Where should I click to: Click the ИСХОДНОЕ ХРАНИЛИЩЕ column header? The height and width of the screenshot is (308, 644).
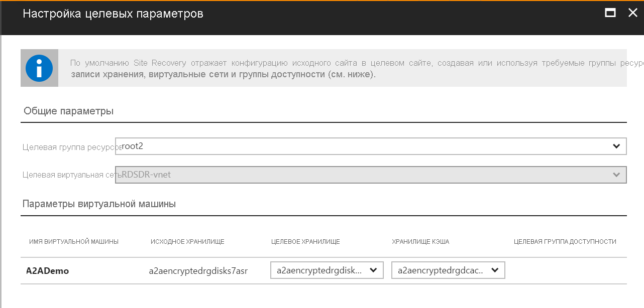[187, 242]
